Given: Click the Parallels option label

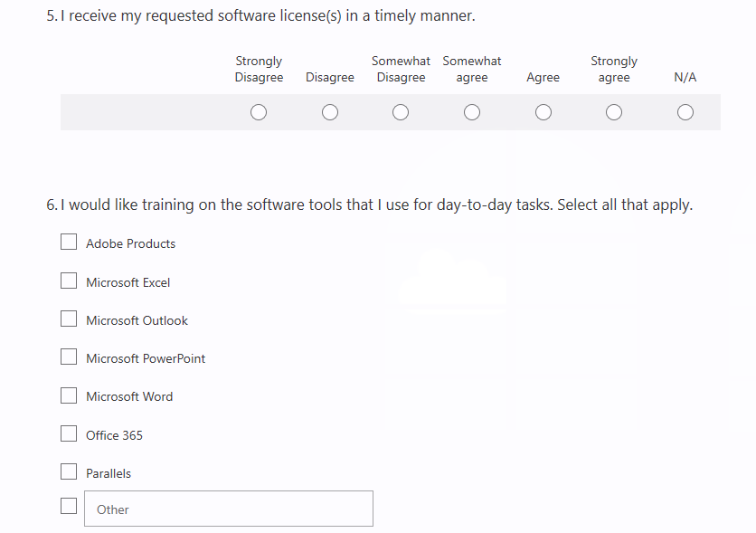Looking at the screenshot, I should 109,473.
